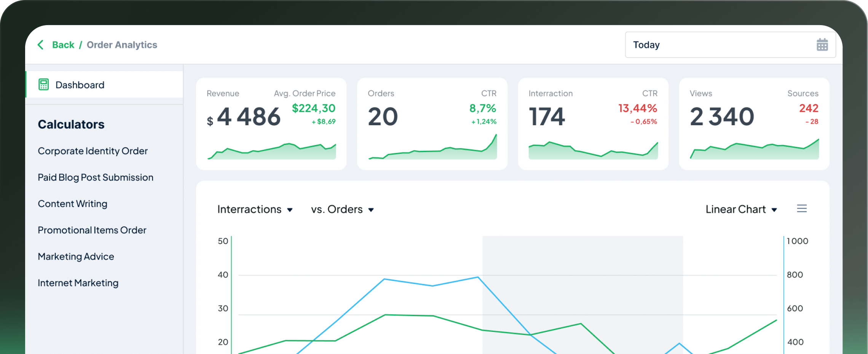Open Corporate Identity Order calculator
The image size is (868, 354).
[x=93, y=151]
